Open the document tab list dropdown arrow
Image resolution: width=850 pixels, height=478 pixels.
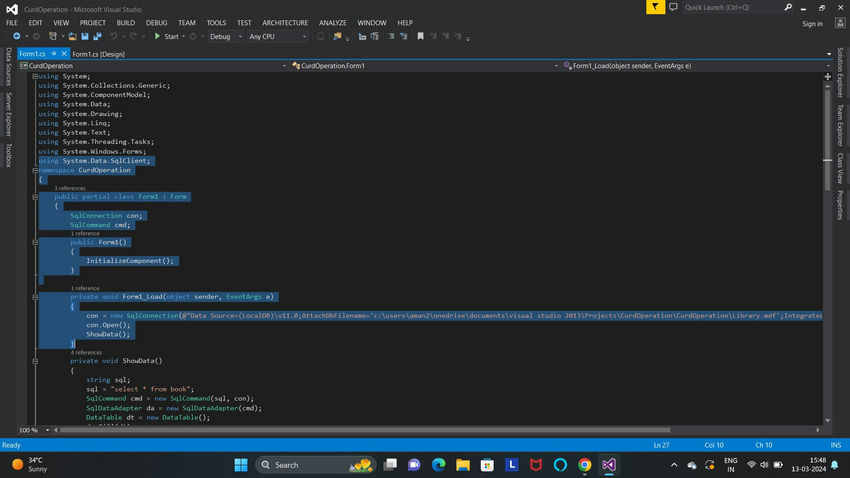click(829, 54)
